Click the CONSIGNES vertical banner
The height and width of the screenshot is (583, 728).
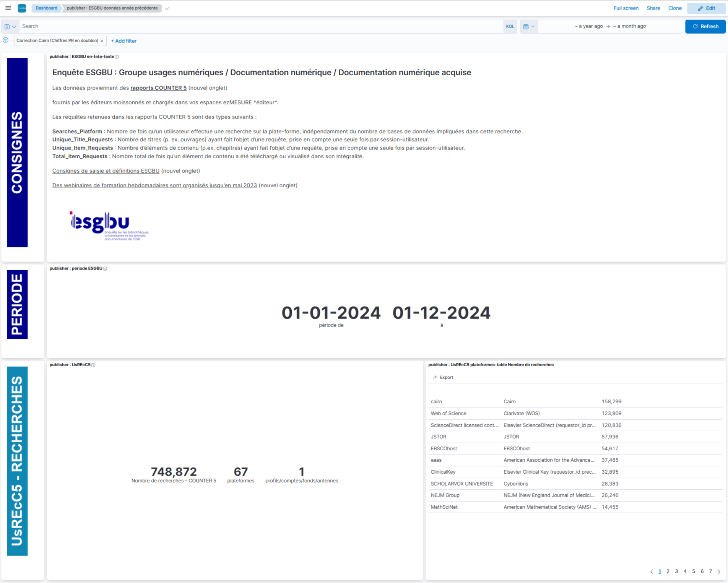pyautogui.click(x=17, y=153)
